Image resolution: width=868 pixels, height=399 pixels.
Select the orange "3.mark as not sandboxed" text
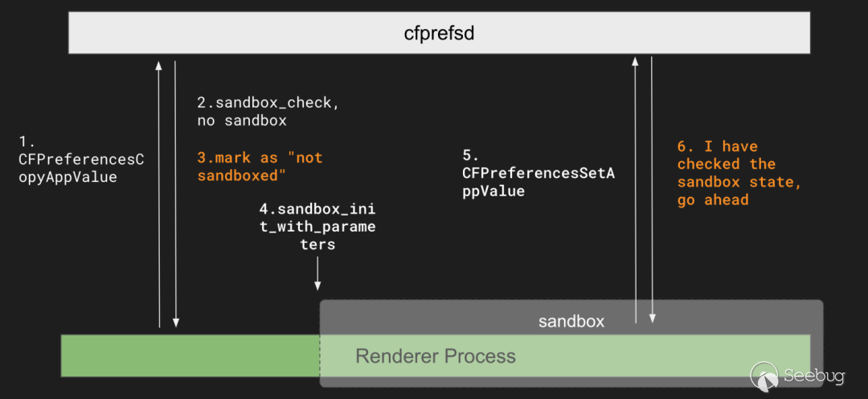point(259,166)
